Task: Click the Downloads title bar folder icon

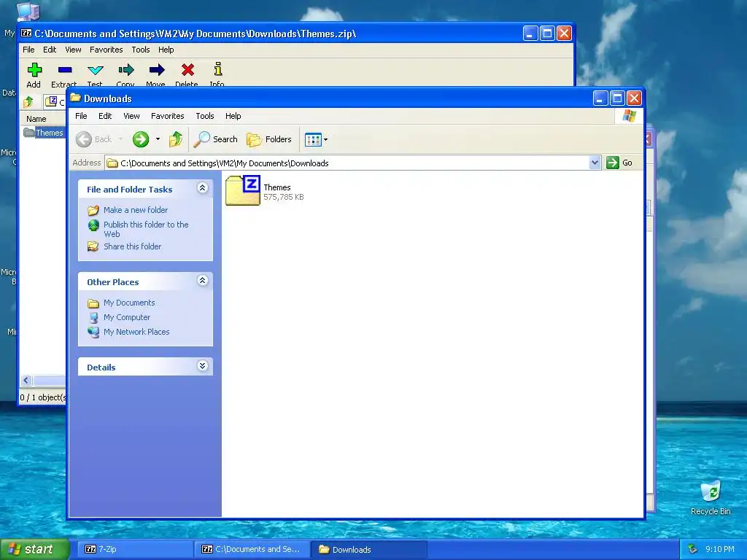Action: [x=75, y=98]
